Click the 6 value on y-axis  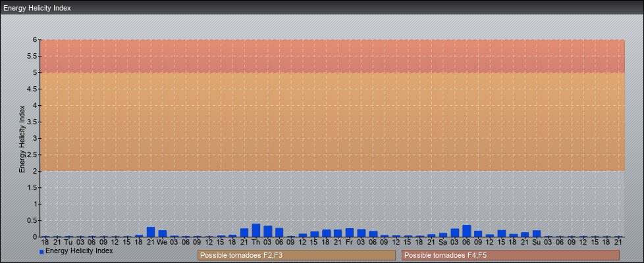36,40
